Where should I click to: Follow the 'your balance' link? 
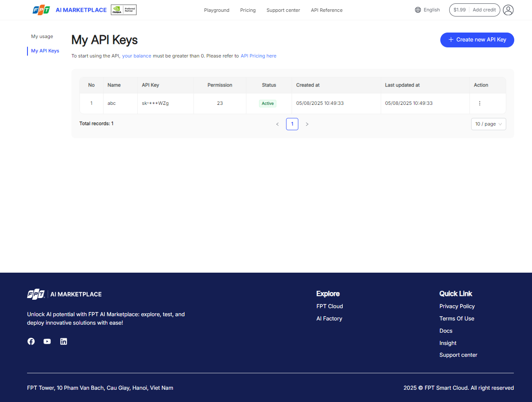click(x=136, y=56)
